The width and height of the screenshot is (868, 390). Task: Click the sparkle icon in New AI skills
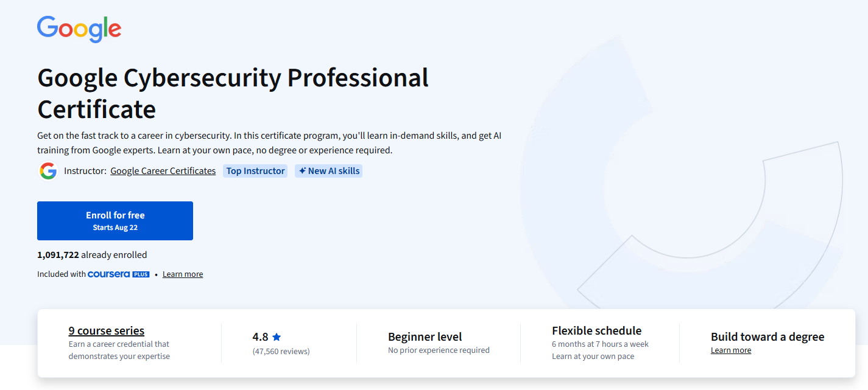pyautogui.click(x=302, y=171)
